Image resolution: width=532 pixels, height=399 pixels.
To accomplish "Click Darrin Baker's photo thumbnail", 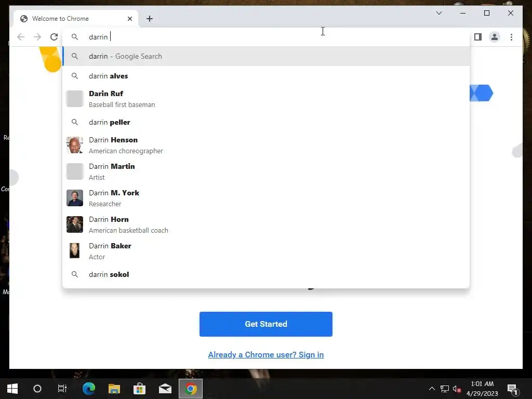I will point(75,251).
